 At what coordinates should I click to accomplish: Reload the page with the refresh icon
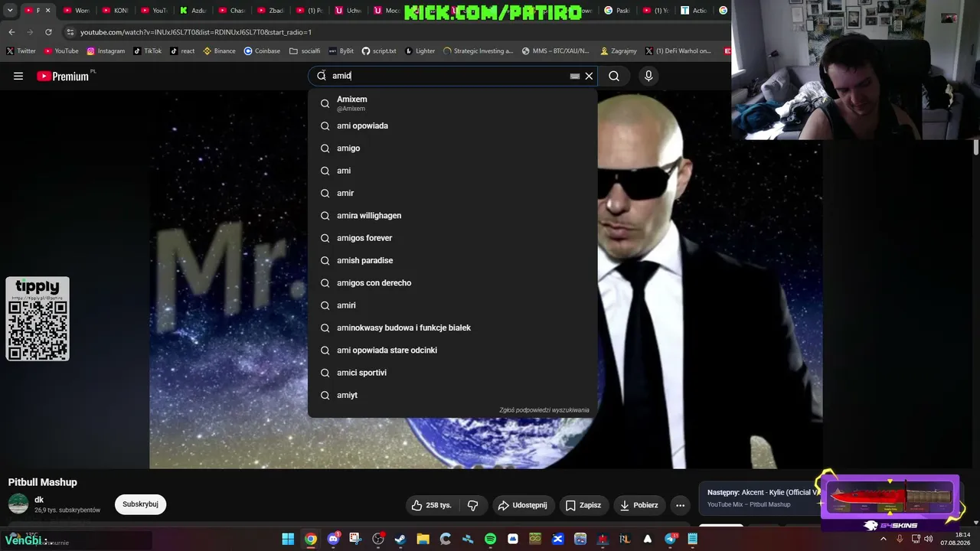48,32
